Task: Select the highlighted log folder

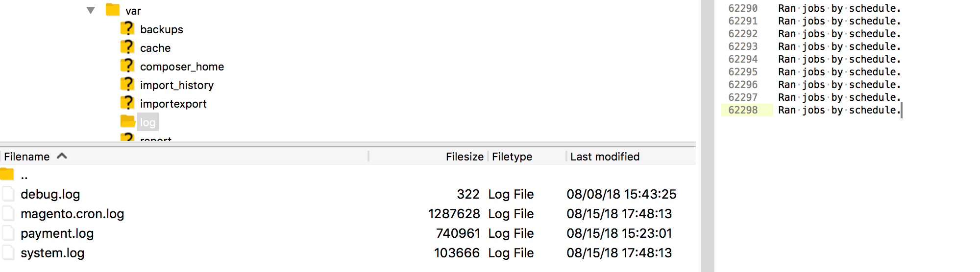Action: tap(147, 122)
